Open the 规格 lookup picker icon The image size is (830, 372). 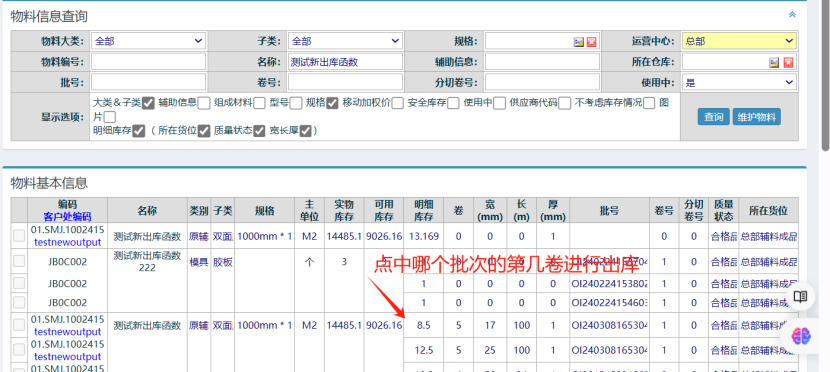[x=579, y=42]
